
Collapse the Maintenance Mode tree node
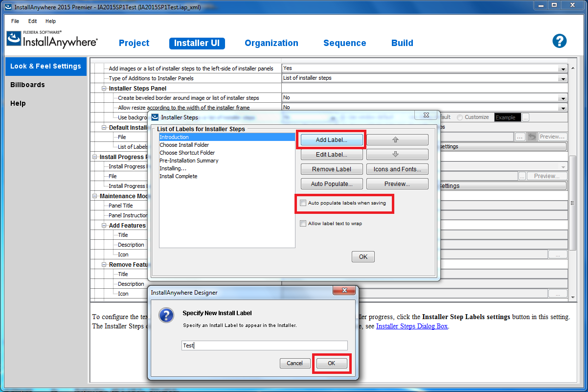click(95, 196)
